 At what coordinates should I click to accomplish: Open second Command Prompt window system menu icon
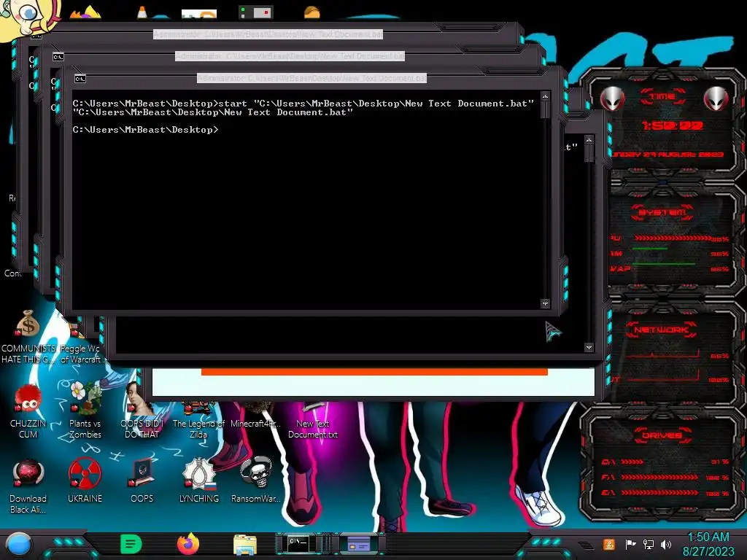coord(58,57)
